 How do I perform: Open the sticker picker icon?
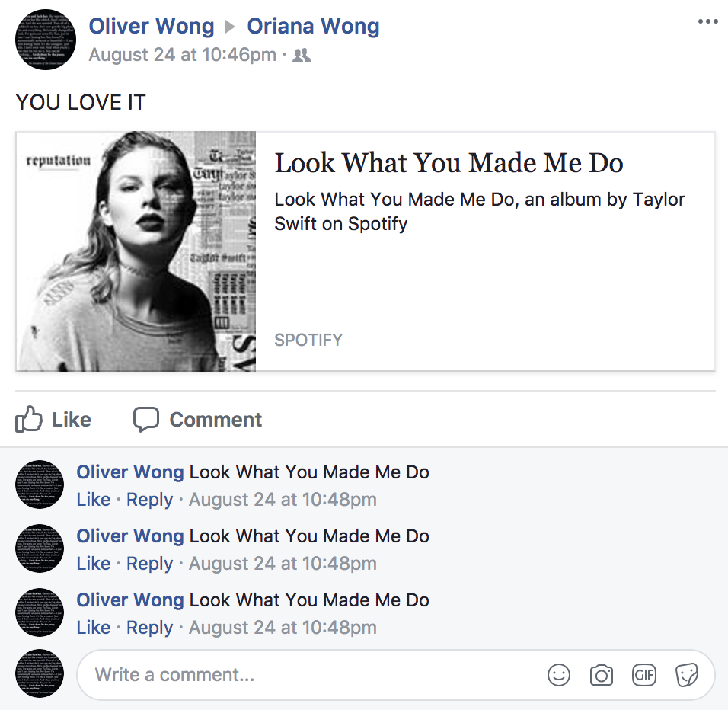(687, 675)
